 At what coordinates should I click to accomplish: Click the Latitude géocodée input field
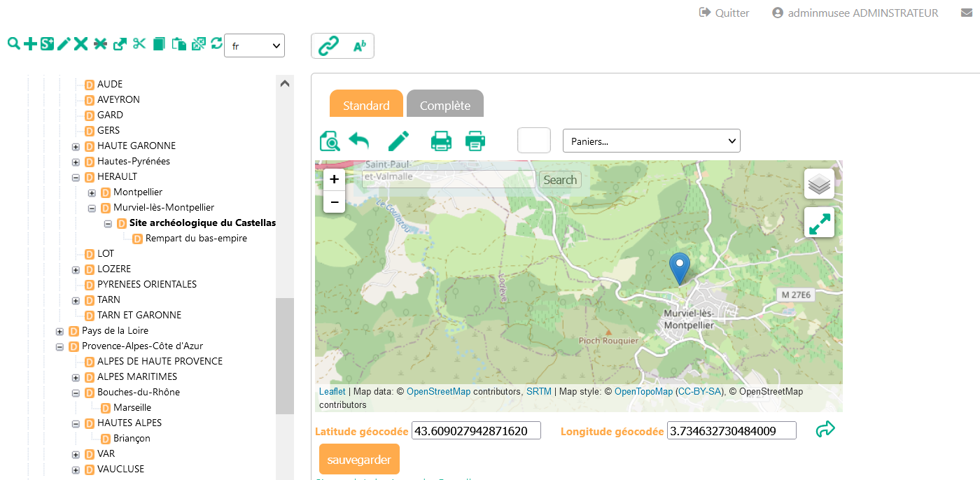tap(476, 430)
